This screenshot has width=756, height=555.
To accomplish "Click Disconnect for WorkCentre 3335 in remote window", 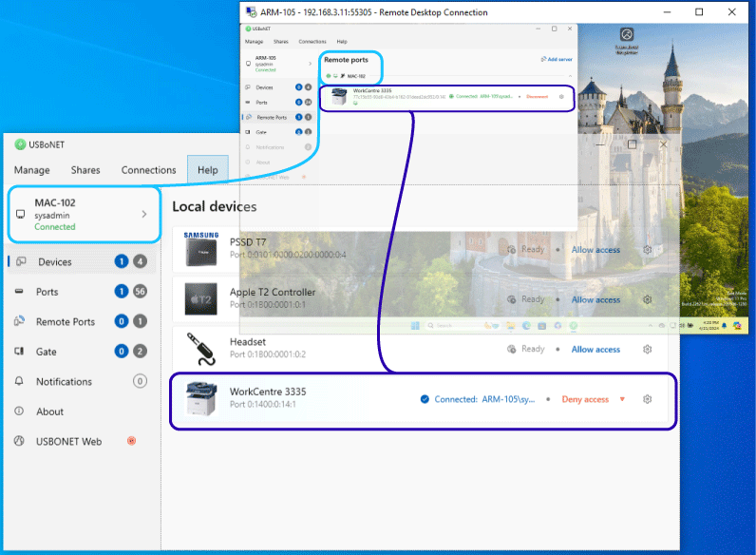I will 538,97.
